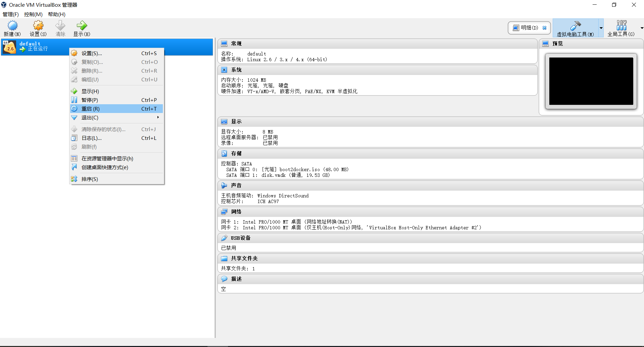Click the 常规 section header

[x=377, y=44]
